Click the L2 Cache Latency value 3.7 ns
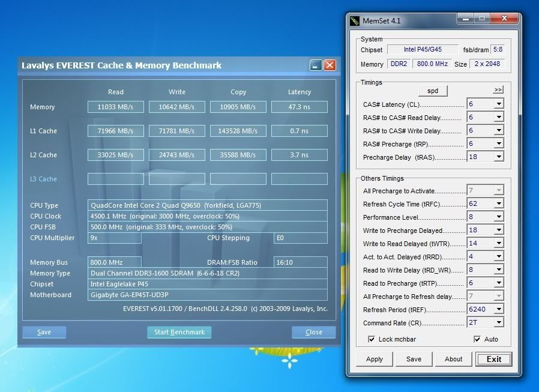 coord(300,155)
